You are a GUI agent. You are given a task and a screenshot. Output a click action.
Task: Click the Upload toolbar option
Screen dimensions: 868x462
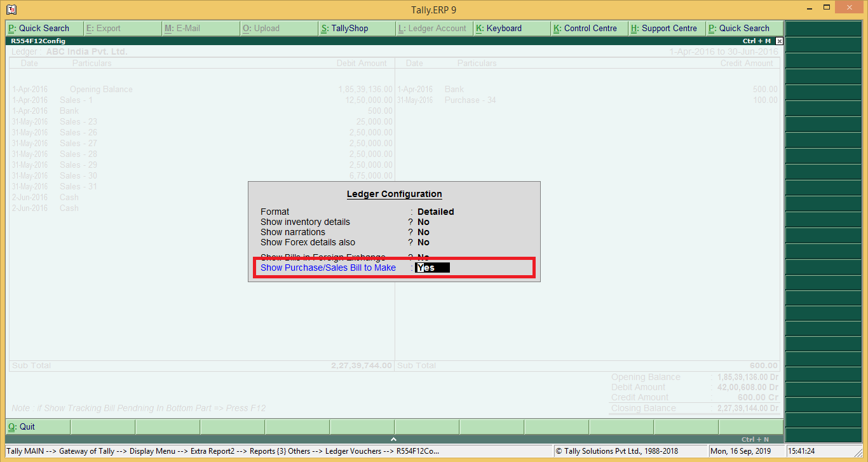pyautogui.click(x=278, y=29)
